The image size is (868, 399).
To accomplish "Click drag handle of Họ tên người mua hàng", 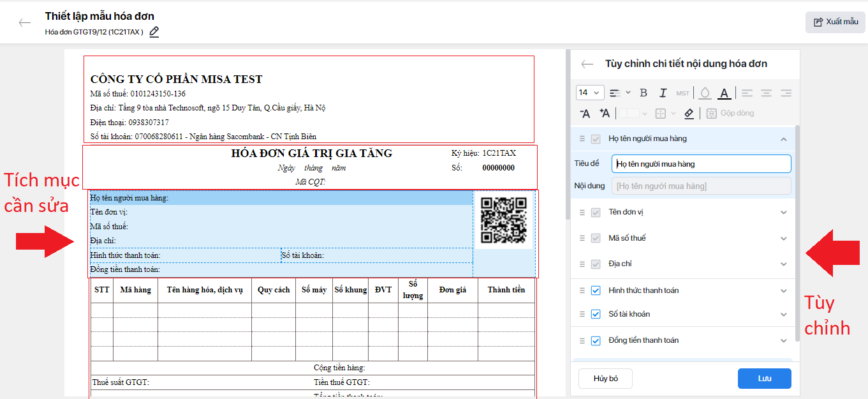I will [x=582, y=139].
